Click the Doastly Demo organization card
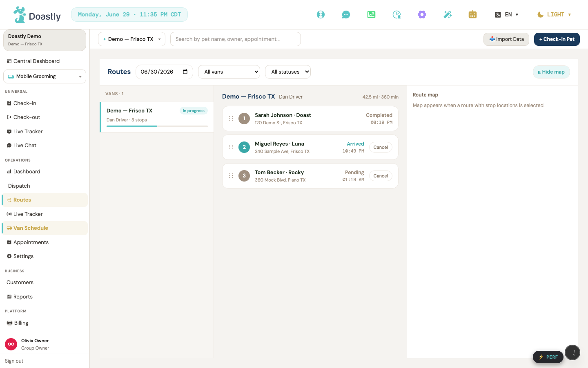Viewport: 588px width, 368px height. point(45,40)
